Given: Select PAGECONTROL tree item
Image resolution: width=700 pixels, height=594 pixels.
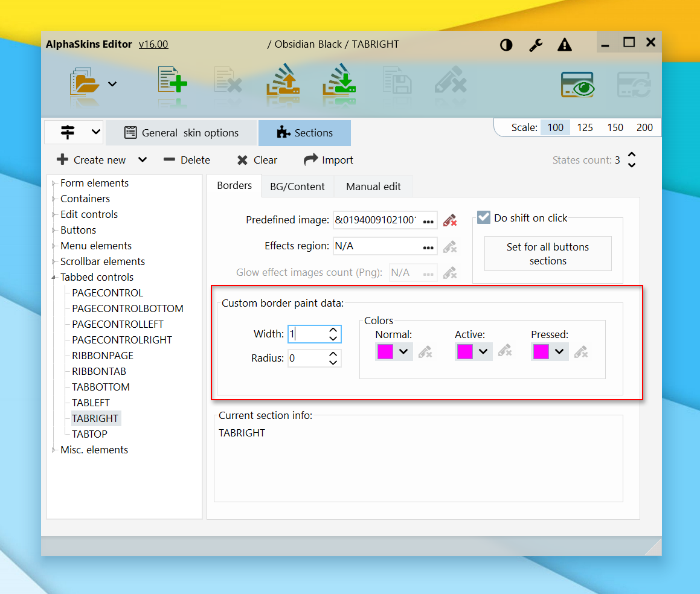Looking at the screenshot, I should click(108, 293).
